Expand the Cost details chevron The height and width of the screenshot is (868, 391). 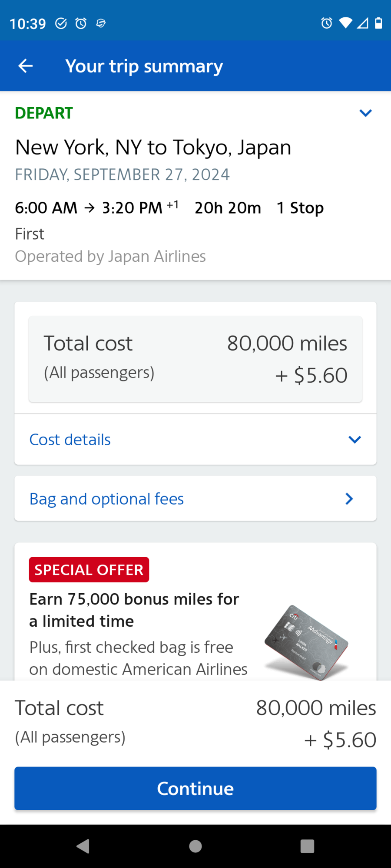(355, 440)
